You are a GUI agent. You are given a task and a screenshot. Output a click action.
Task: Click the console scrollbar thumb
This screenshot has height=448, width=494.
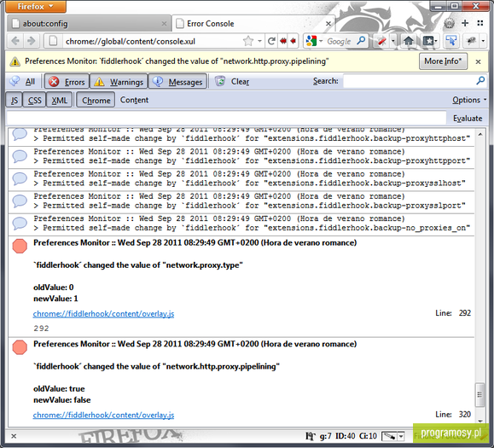(x=479, y=394)
